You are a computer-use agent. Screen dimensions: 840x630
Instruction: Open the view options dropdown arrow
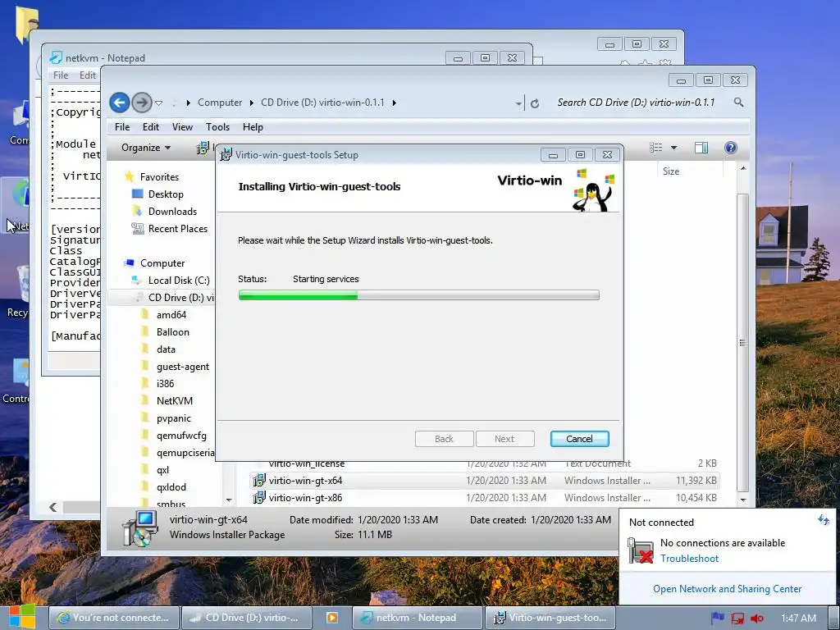(x=673, y=148)
